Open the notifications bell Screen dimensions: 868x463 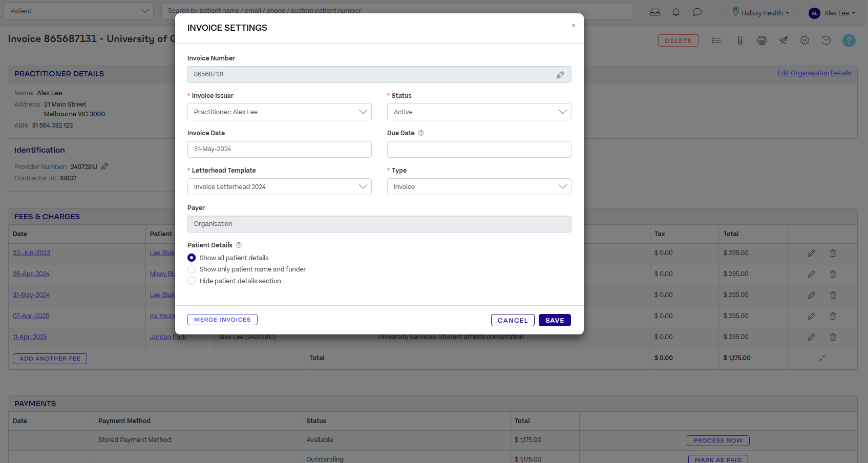(676, 12)
